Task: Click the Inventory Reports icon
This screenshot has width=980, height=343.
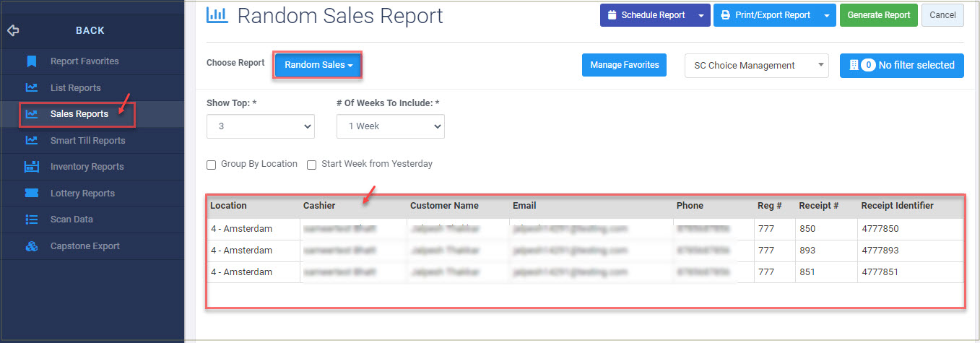Action: (31, 167)
